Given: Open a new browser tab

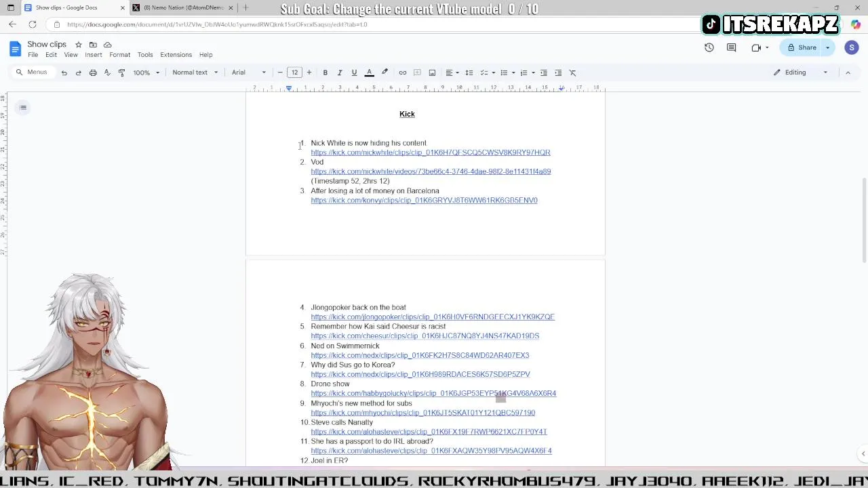Looking at the screenshot, I should point(245,7).
